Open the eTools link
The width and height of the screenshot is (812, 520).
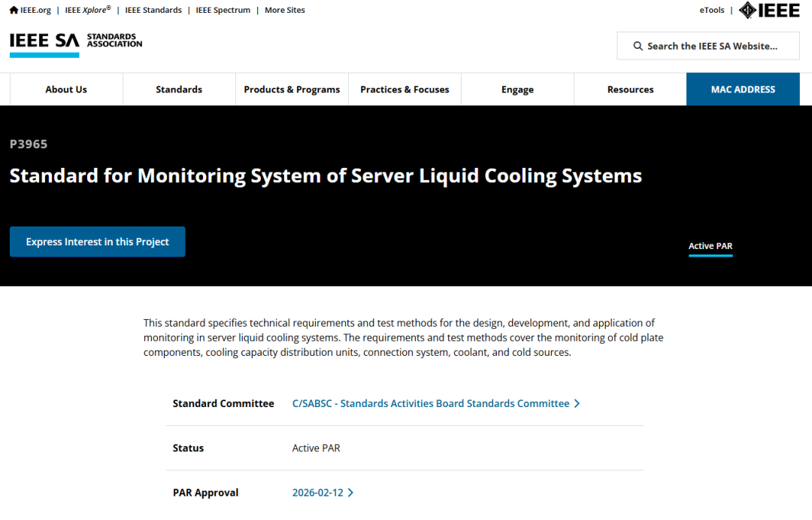click(712, 10)
